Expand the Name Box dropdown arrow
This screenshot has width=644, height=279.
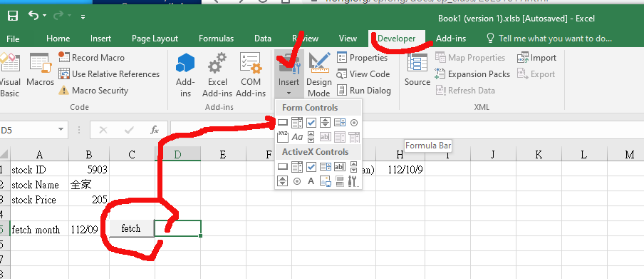pyautogui.click(x=61, y=130)
